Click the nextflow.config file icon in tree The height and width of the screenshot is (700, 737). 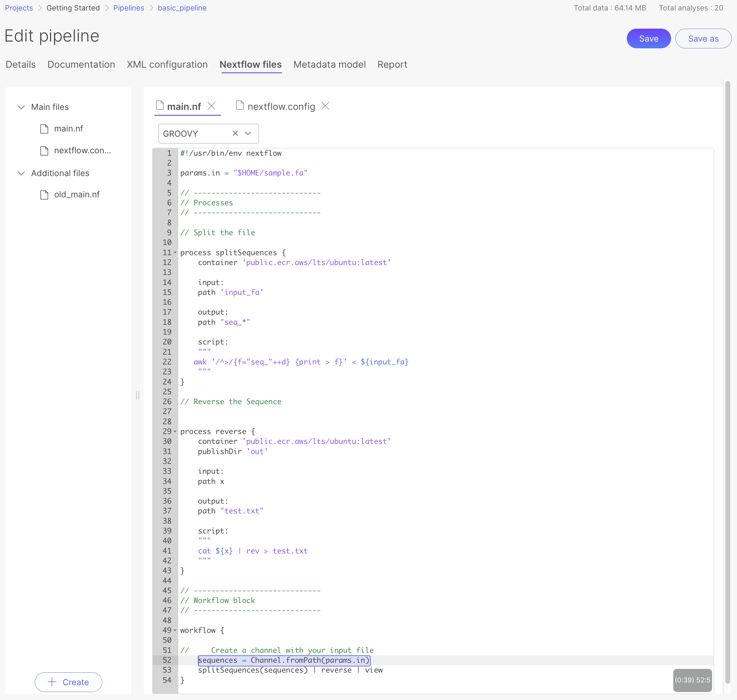(44, 151)
